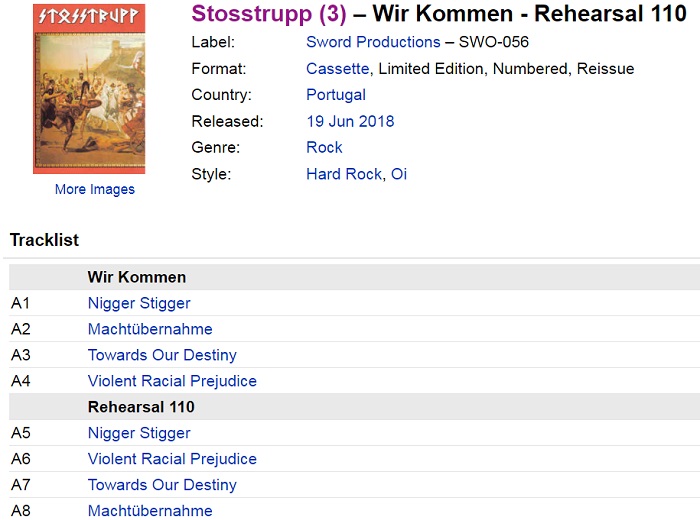
Task: Select the Cassette format link
Action: click(338, 69)
